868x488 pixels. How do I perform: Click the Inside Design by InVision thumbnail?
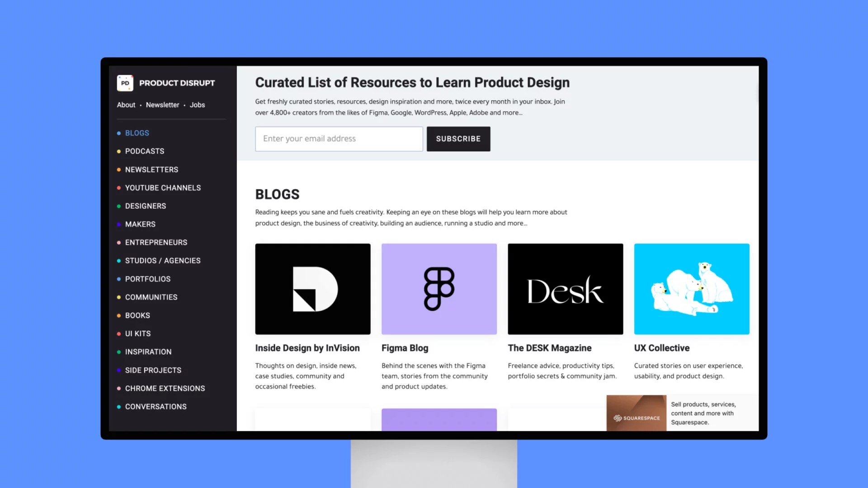tap(312, 289)
